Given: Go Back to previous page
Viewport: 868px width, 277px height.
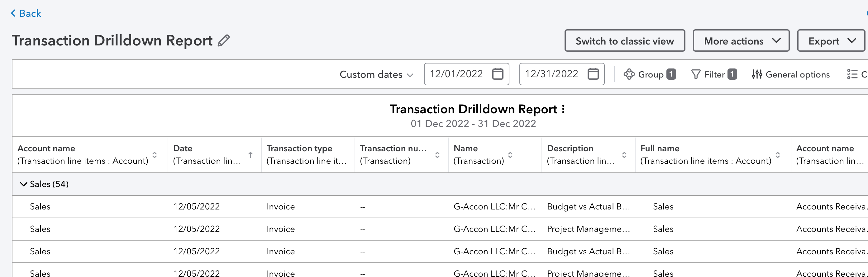Looking at the screenshot, I should [x=26, y=13].
